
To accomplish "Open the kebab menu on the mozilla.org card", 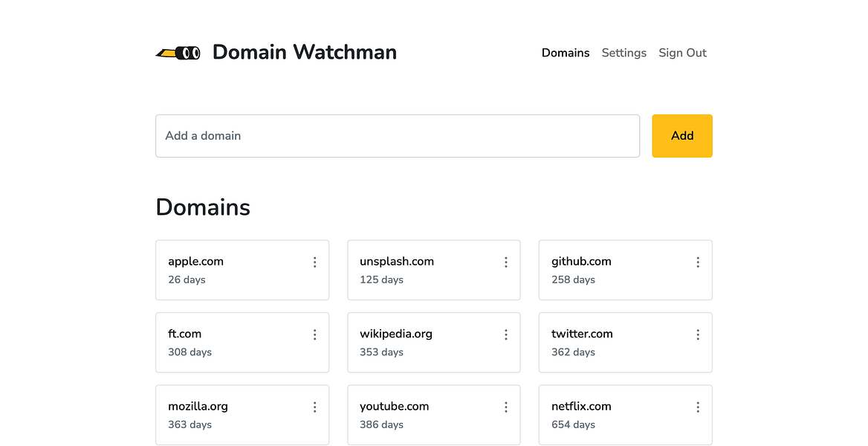I will tap(314, 407).
